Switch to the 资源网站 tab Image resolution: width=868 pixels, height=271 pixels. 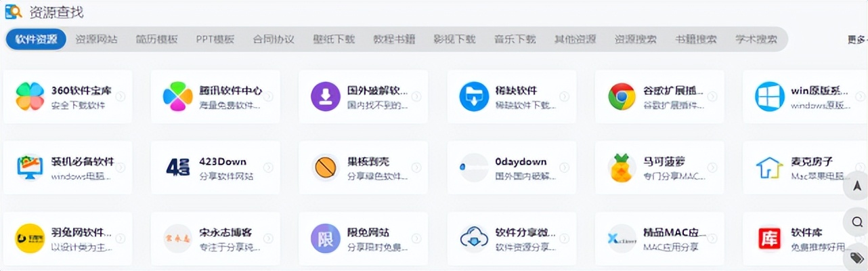tap(96, 39)
